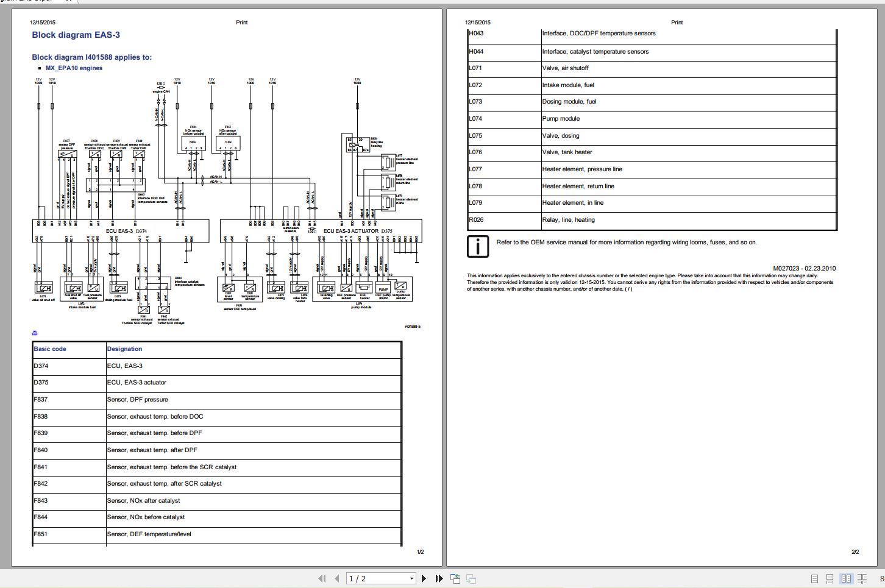Click inside the 1 / 2 page field

click(372, 578)
